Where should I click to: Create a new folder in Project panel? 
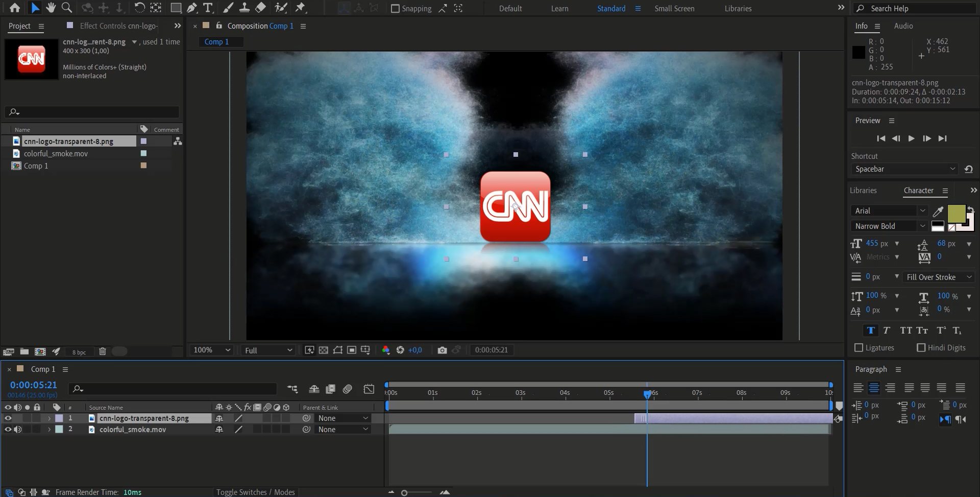(x=24, y=351)
